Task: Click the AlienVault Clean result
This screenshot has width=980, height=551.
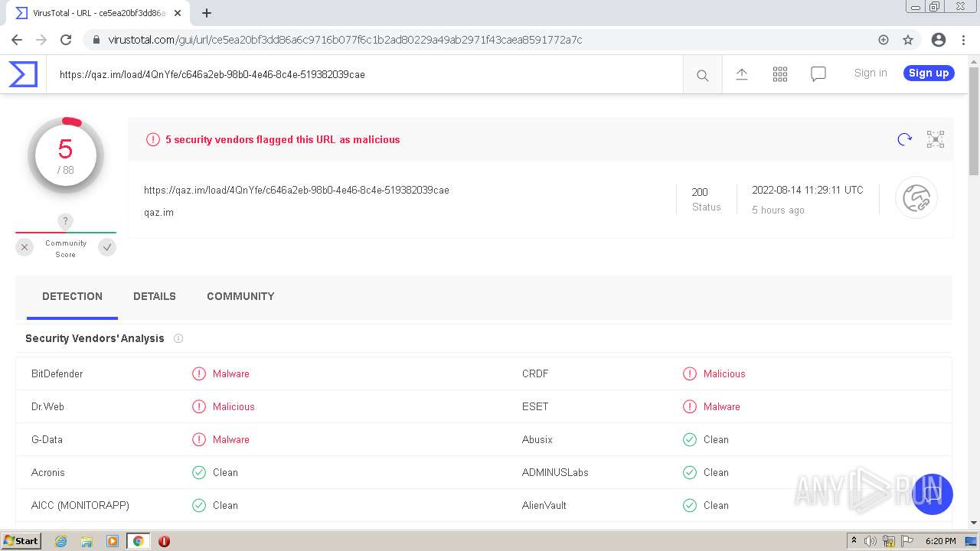Action: [716, 506]
